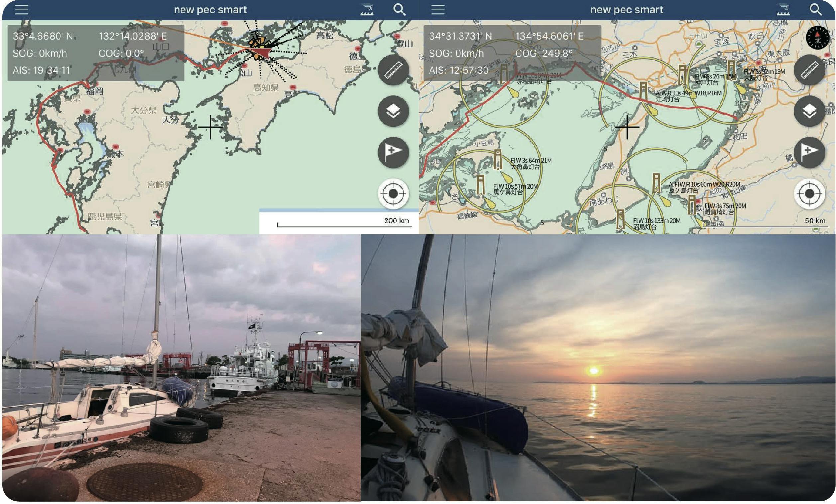Screen dimensions: 836x504
Task: Click 'Fl W 3s 64m 21M' light description
Action: (x=531, y=160)
